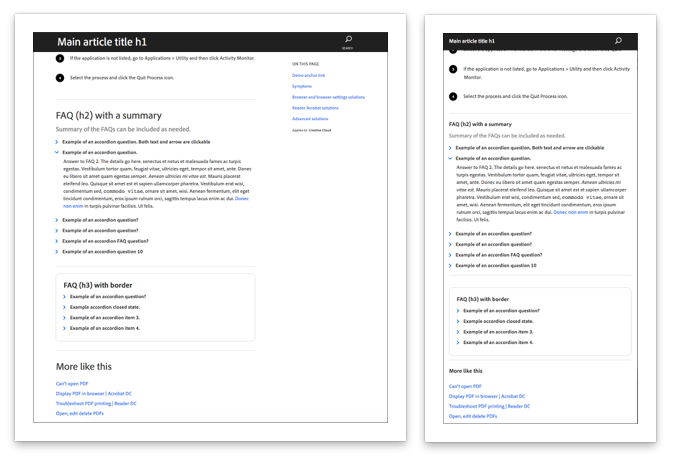The width and height of the screenshot is (674, 457).
Task: Open 'Demo anchor link' in On This Page sidebar
Action: tap(310, 76)
